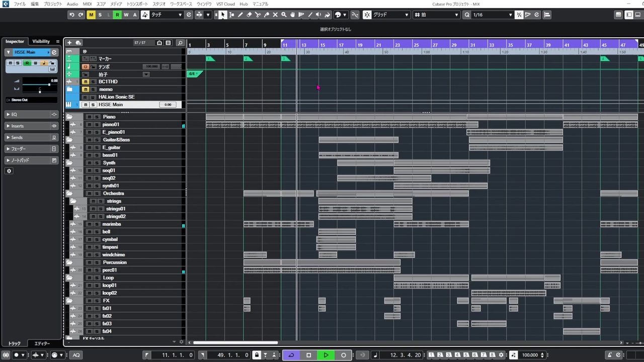Click the search tracks magnifier icon
The height and width of the screenshot is (362, 644).
pos(180,43)
